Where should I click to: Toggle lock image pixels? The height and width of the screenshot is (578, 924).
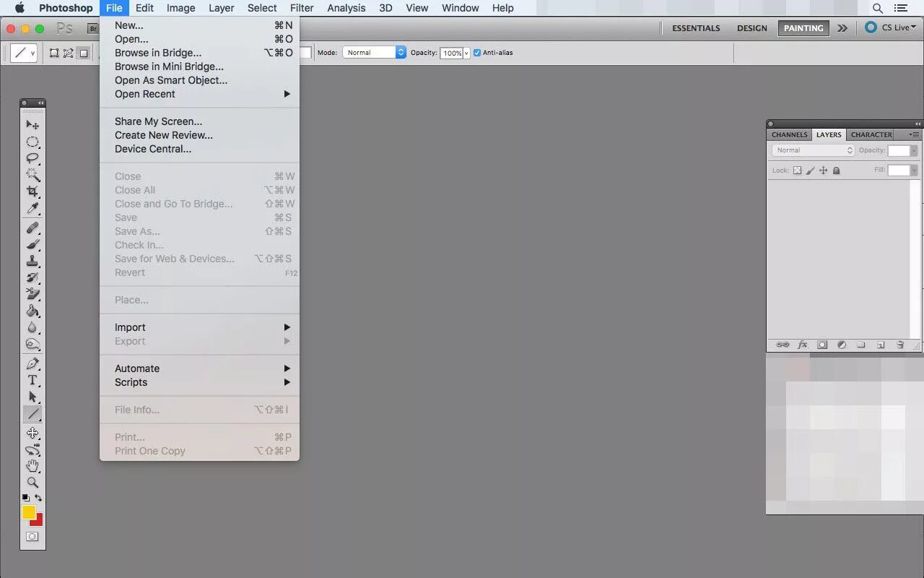pos(810,171)
